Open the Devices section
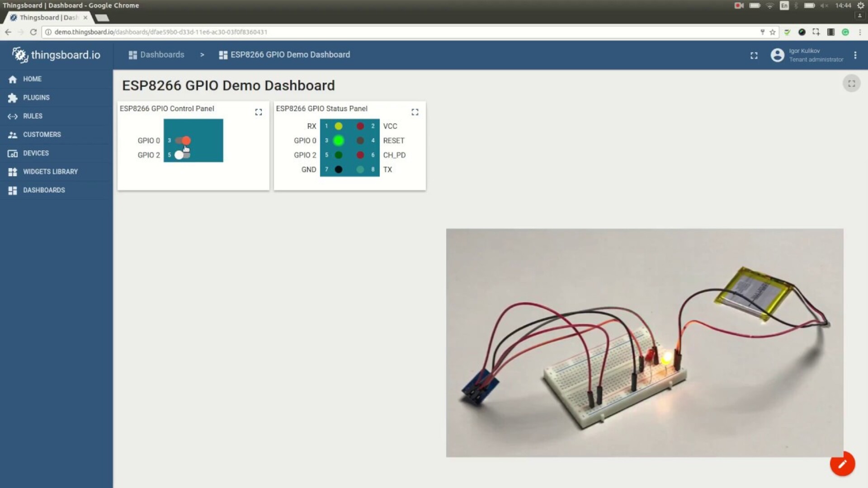Screen dimensions: 868x488 pos(36,153)
